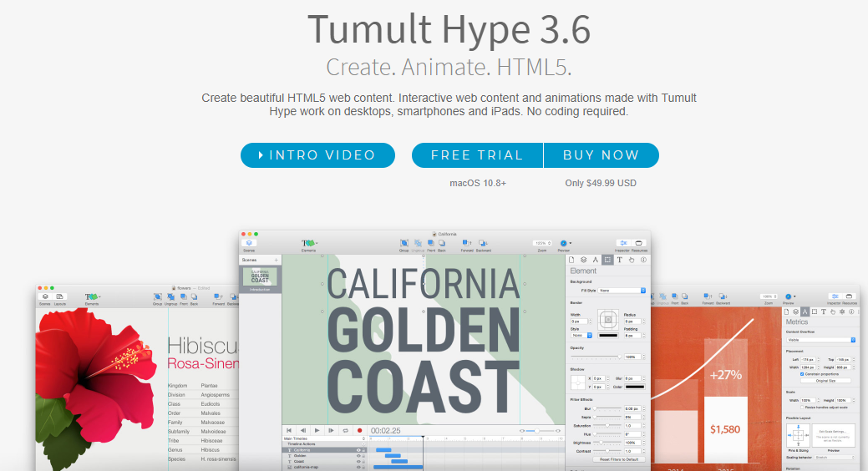Viewport: 868px width, 471px height.
Task: Open the Metrics inspector tab in California window
Action: click(x=595, y=260)
